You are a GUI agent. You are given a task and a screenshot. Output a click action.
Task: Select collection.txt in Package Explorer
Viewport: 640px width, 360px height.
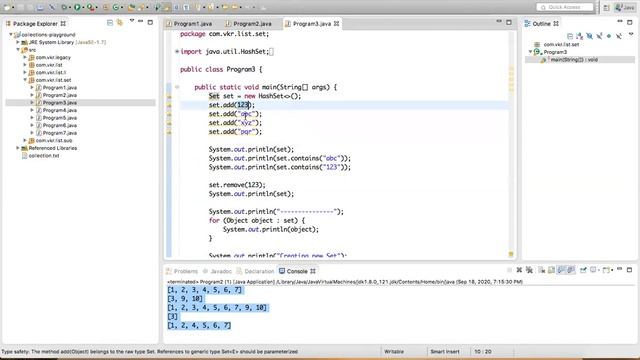pyautogui.click(x=44, y=156)
